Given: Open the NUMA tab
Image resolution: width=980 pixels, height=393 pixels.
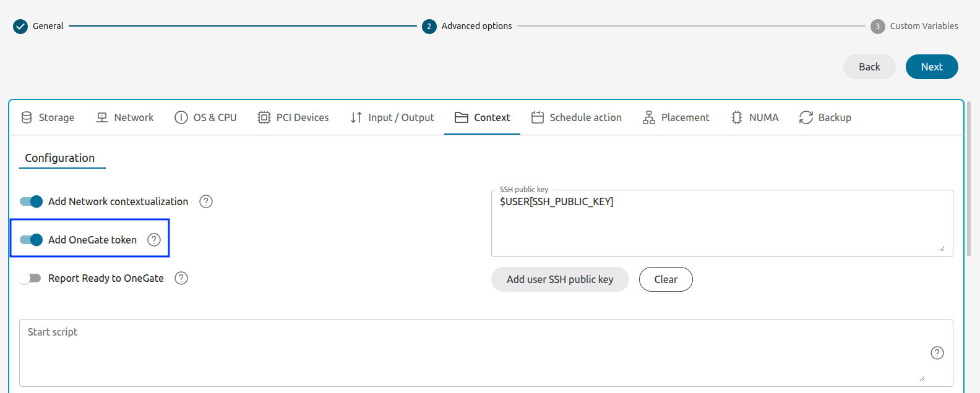Looking at the screenshot, I should coord(754,117).
